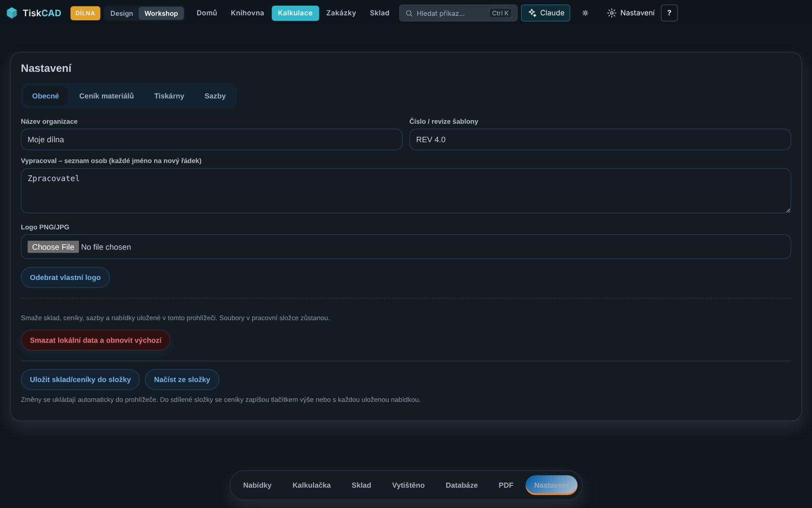Open Zakázky in the top navigation
Viewport: 812px width, 508px height.
341,13
